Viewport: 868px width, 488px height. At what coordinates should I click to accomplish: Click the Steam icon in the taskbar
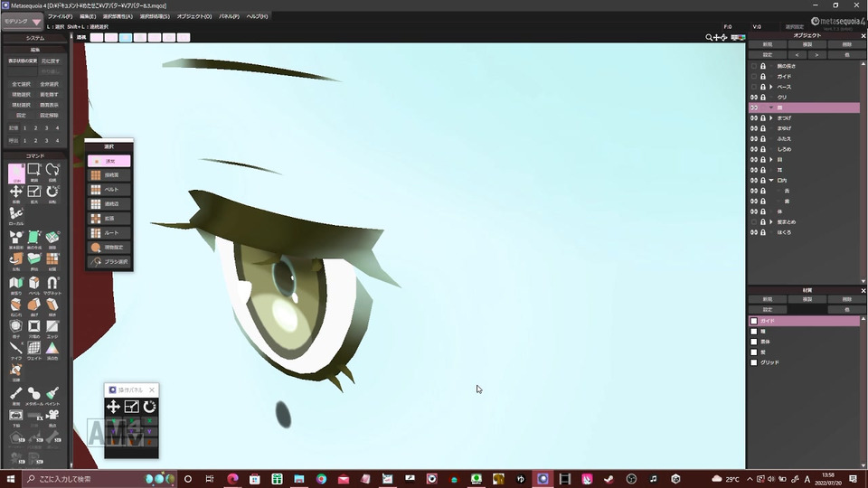pyautogui.click(x=609, y=479)
